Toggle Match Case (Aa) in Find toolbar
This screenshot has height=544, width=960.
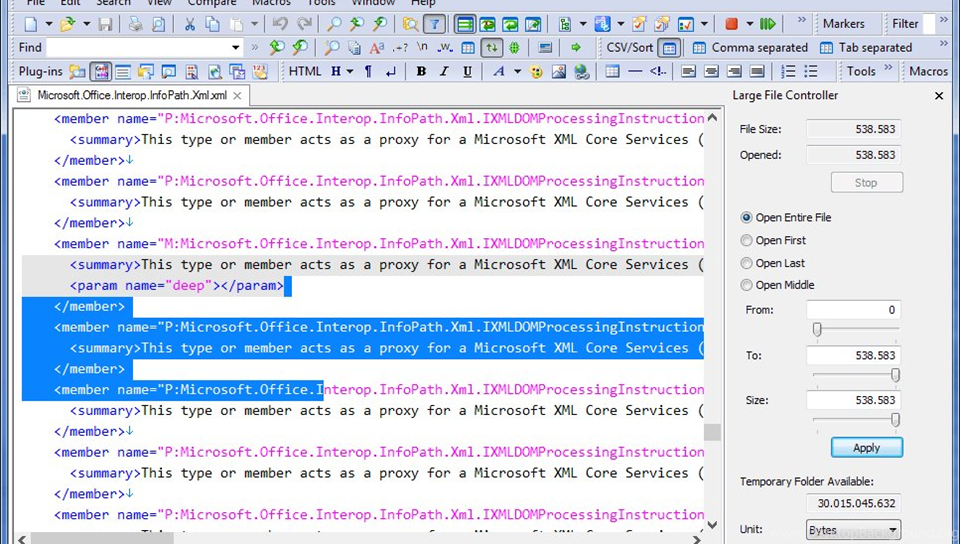[x=377, y=48]
